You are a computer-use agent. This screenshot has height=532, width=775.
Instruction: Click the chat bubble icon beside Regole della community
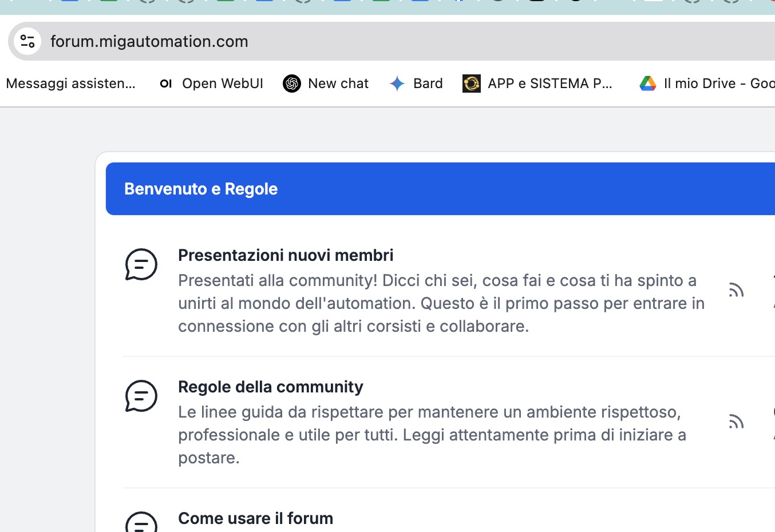tap(141, 396)
